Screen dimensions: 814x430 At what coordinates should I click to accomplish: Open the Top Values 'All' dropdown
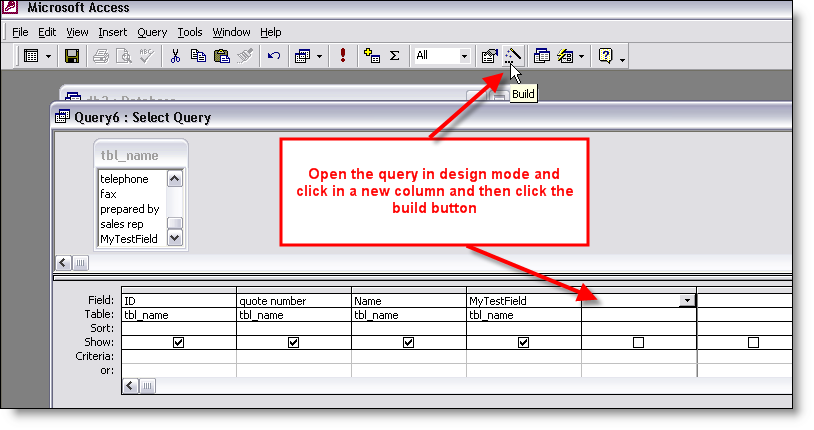(464, 56)
